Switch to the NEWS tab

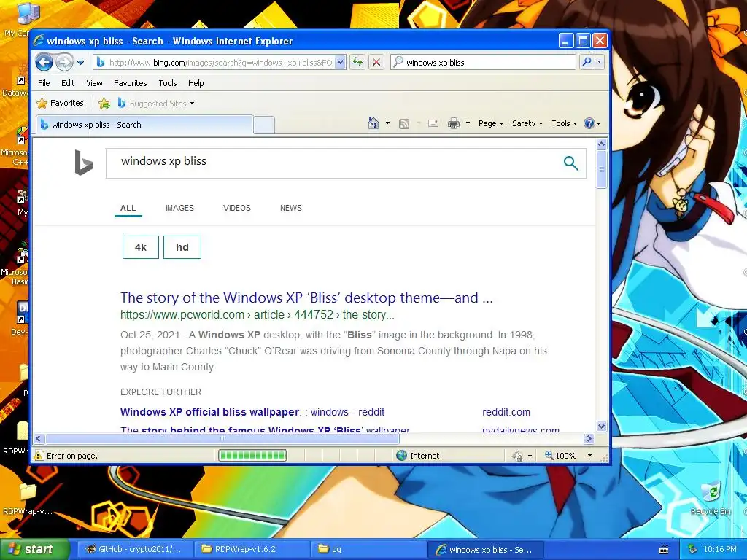point(291,208)
